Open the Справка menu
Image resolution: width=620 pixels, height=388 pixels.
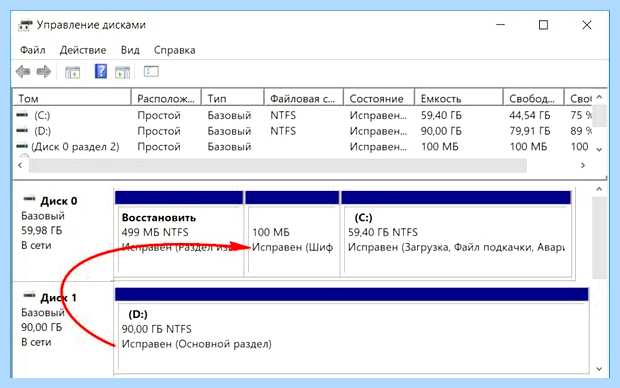[174, 50]
